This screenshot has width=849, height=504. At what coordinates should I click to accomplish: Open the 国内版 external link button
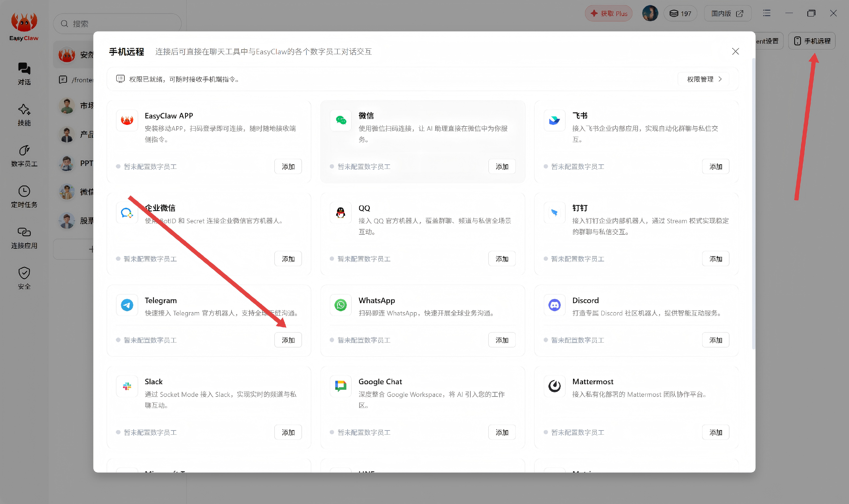[727, 14]
